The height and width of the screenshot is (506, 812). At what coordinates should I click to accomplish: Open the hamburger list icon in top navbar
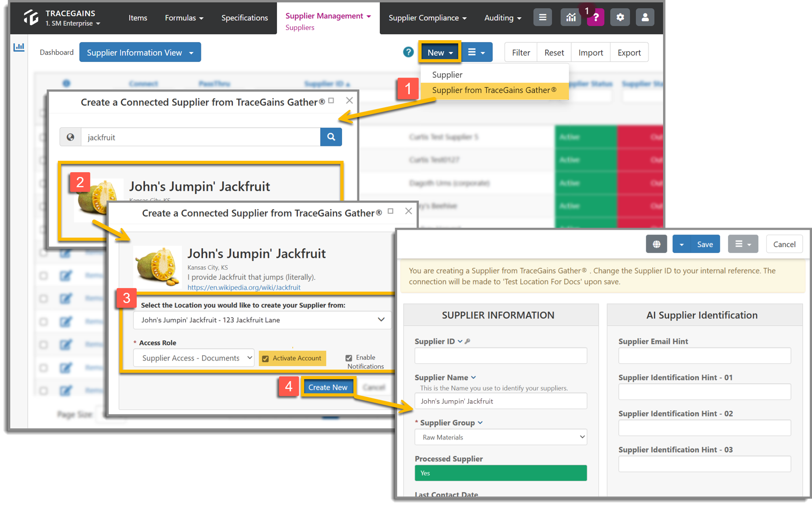click(543, 17)
